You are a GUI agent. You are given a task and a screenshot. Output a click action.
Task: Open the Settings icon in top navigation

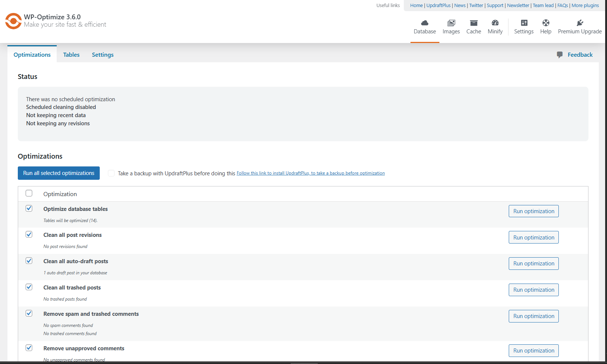524,23
